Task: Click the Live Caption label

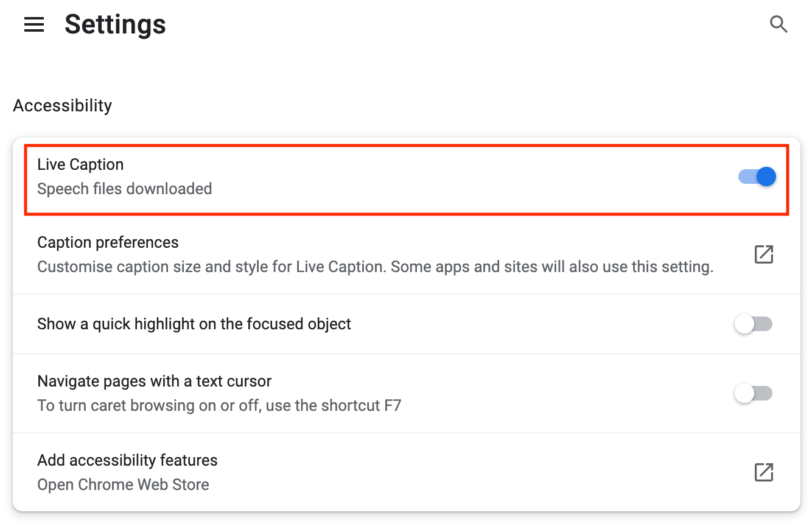Action: [x=80, y=164]
